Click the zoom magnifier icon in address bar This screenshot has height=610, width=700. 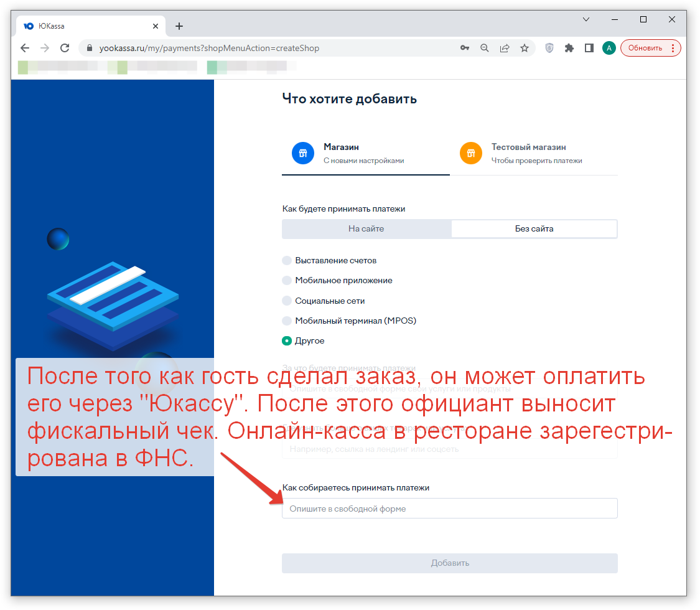pyautogui.click(x=484, y=48)
